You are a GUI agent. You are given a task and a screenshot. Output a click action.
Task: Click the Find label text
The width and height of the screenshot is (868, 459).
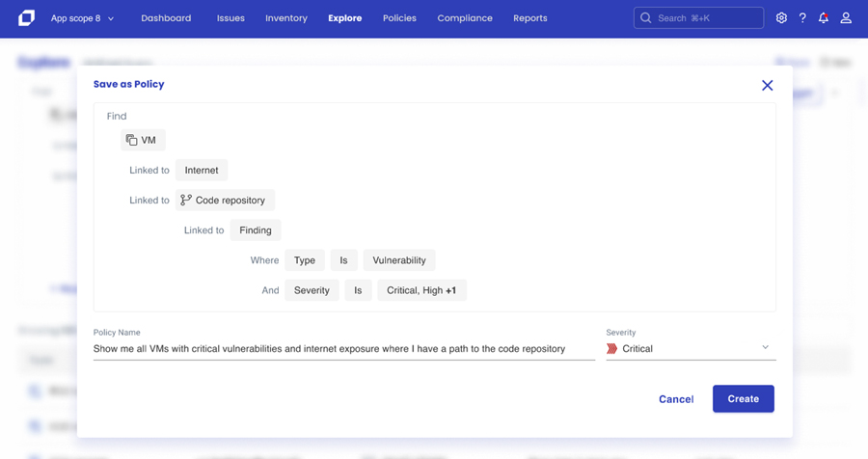pyautogui.click(x=117, y=117)
